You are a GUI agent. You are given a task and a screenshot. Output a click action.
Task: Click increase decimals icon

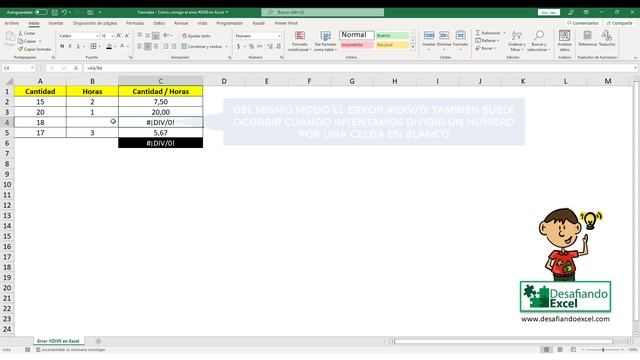(x=270, y=47)
